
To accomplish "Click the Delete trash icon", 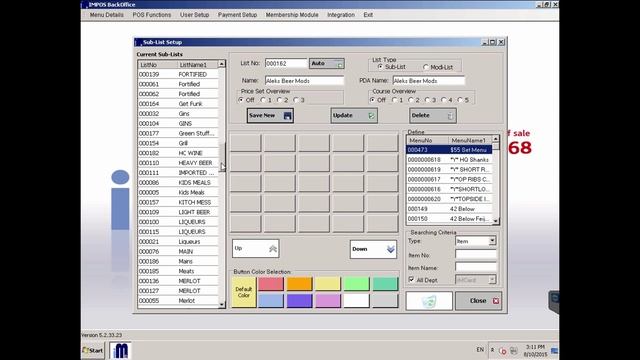I will [450, 116].
